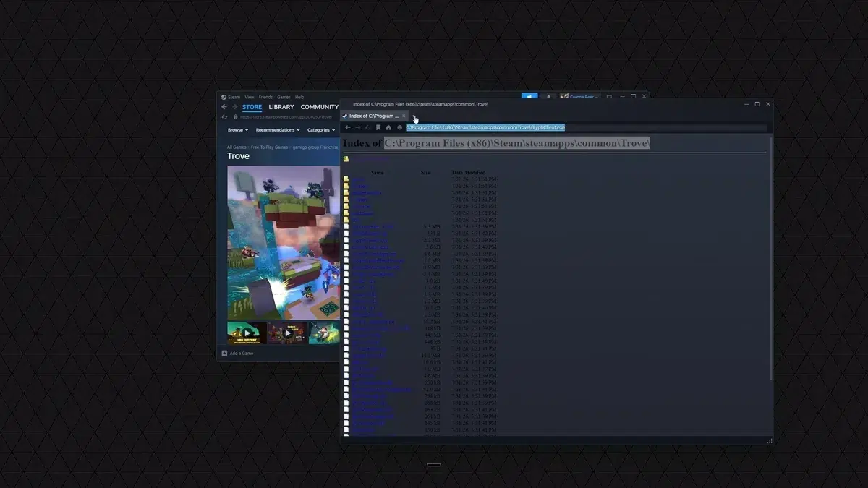868x488 pixels.
Task: Open a new tab in the browser window
Action: [414, 116]
